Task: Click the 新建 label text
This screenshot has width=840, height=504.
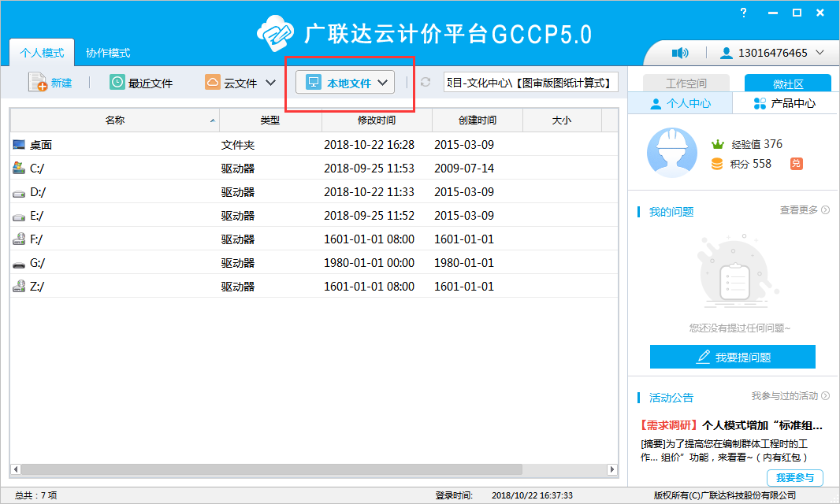Action: (61, 83)
